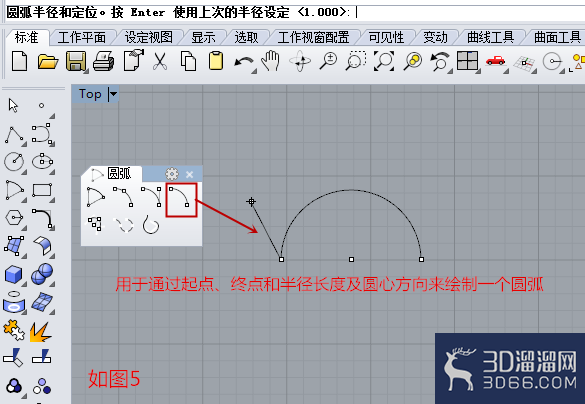Print using the printer icon
The height and width of the screenshot is (404, 585).
104,61
